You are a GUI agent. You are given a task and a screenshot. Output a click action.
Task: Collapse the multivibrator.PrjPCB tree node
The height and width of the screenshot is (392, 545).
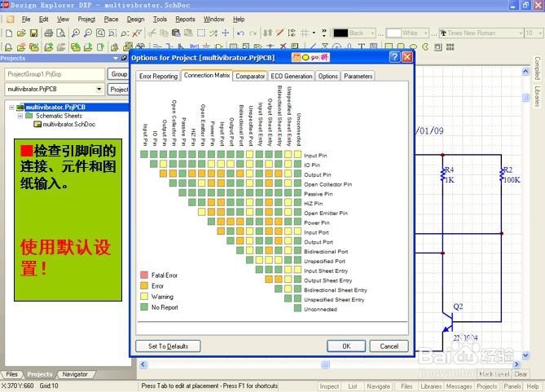click(x=11, y=107)
